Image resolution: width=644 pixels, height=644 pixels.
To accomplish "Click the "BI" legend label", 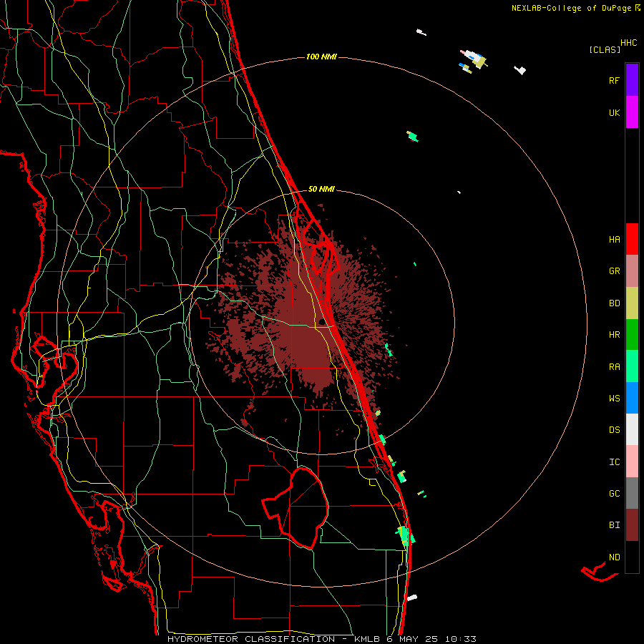I will pos(614,525).
